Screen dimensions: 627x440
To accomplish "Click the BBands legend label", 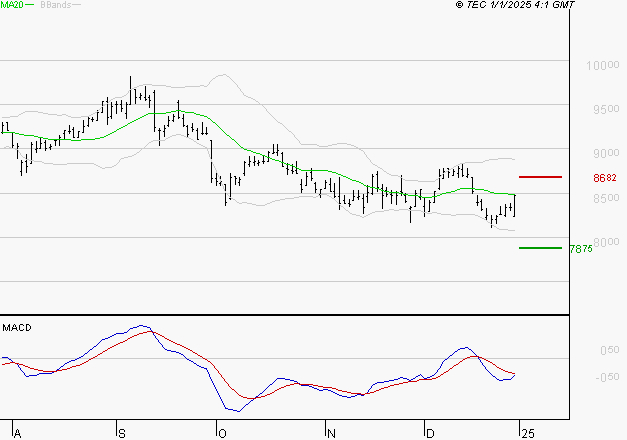I will 56,5.
